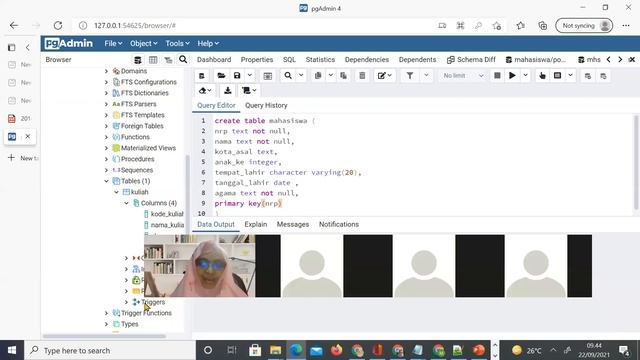Click the Browser panel Search Objects icon

pyautogui.click(x=183, y=60)
